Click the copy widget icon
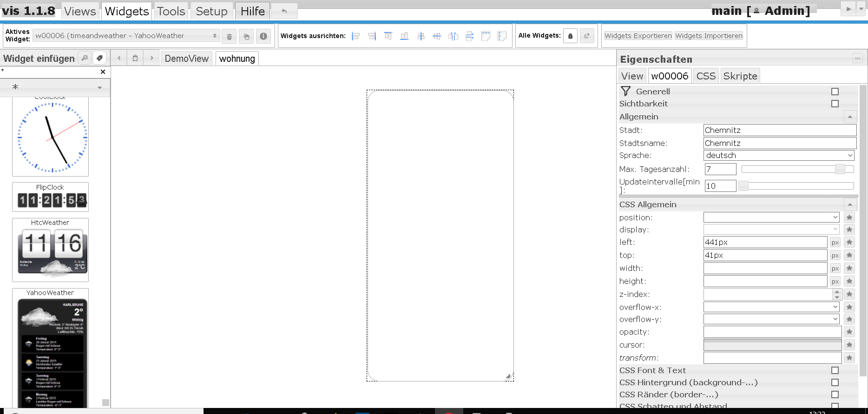The image size is (868, 414). [x=246, y=36]
